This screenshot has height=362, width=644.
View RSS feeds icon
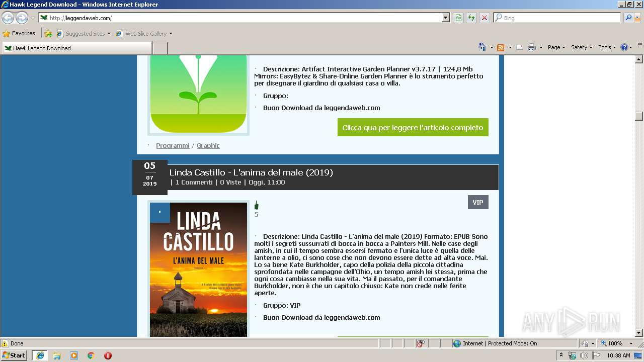click(x=501, y=47)
